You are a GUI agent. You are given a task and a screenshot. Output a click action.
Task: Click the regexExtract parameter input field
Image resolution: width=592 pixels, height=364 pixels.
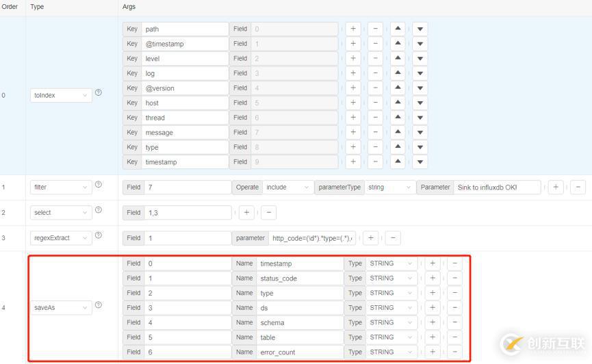[x=313, y=238]
